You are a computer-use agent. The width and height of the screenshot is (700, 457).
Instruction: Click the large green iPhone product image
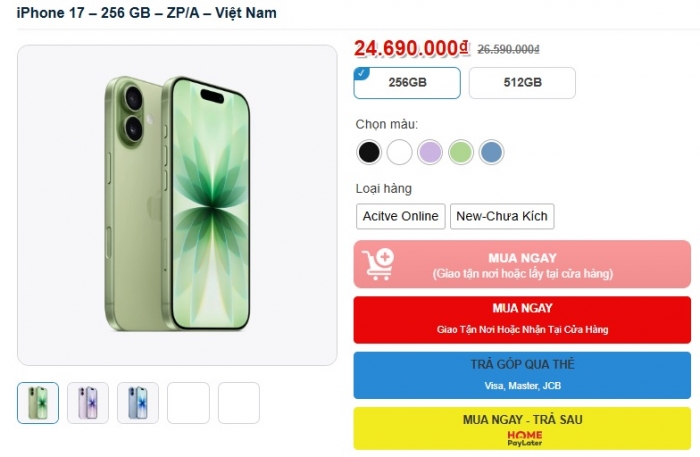[x=177, y=205]
